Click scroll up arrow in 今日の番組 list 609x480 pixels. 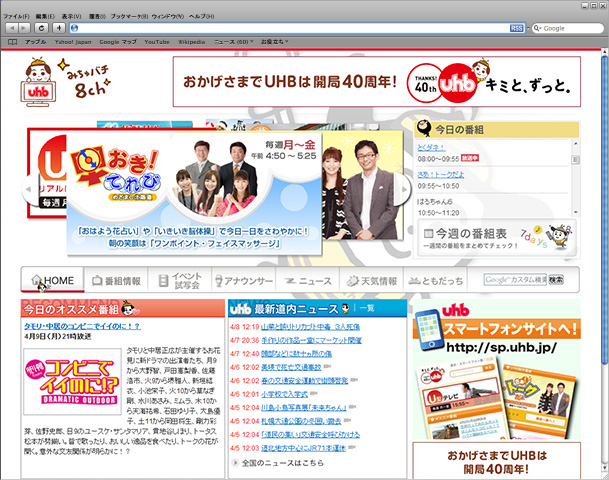pos(575,143)
